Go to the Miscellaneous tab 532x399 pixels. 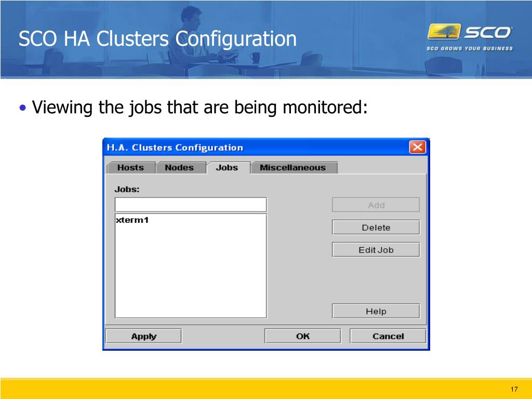pos(293,168)
